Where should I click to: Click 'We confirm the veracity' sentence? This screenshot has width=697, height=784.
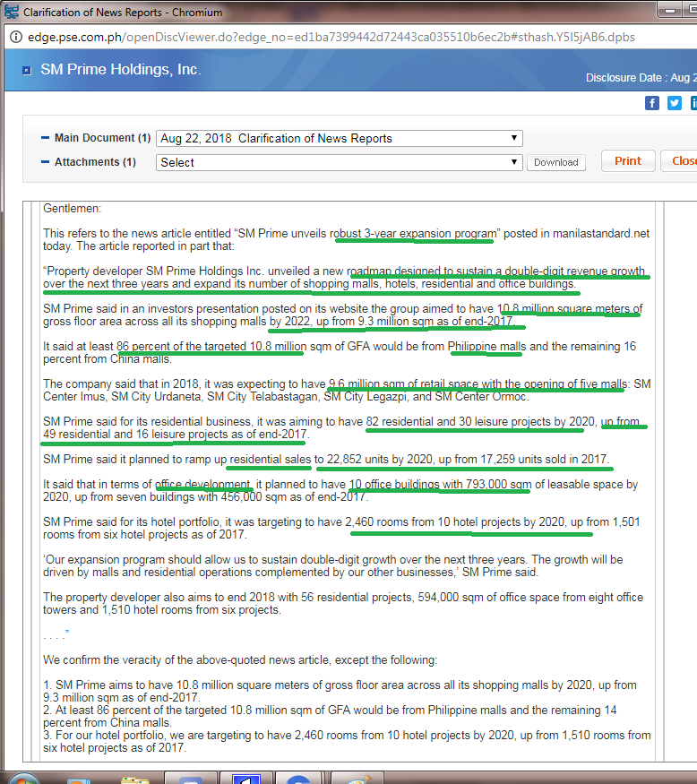(240, 660)
